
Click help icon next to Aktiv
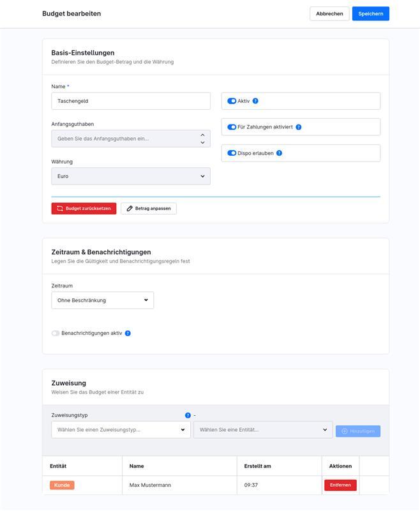(255, 101)
